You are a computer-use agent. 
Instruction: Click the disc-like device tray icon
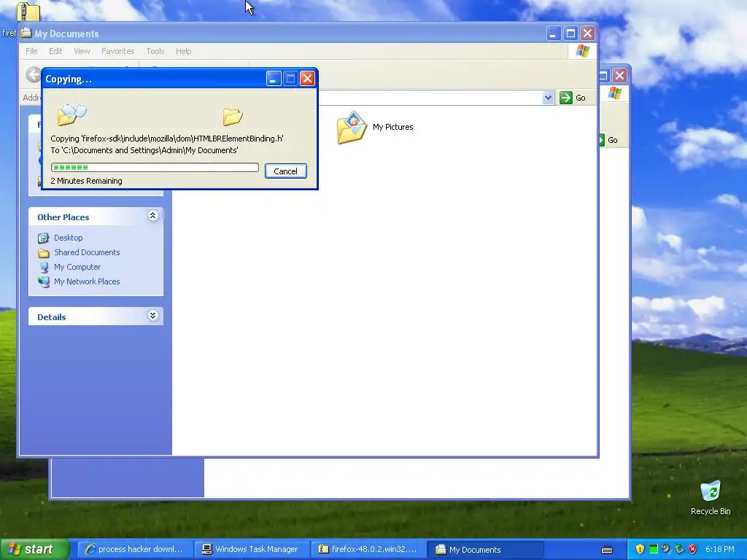[666, 549]
